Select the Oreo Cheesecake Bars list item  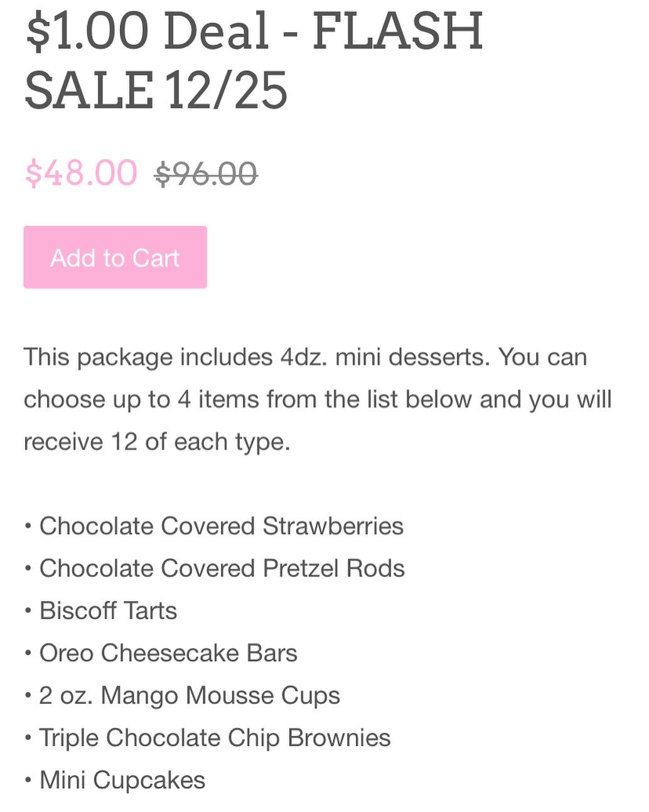(168, 653)
